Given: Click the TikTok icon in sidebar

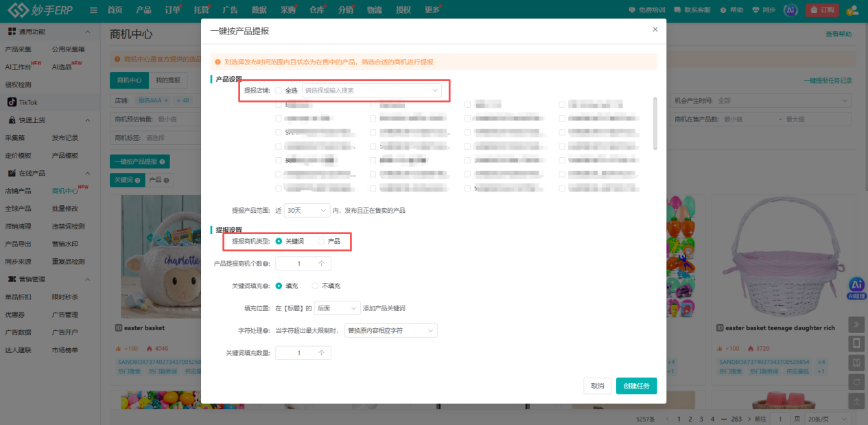Looking at the screenshot, I should tap(12, 102).
